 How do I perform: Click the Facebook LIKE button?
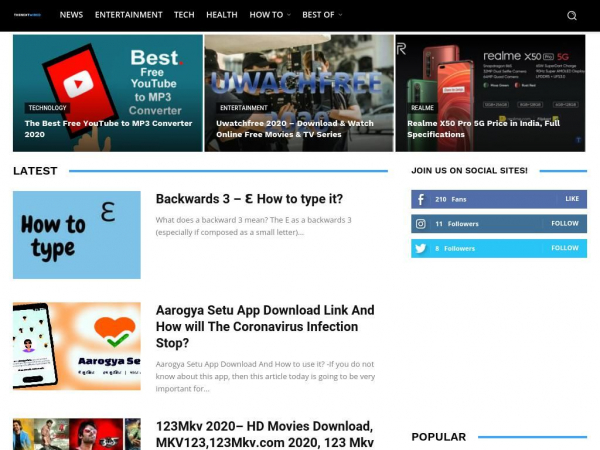pos(572,199)
